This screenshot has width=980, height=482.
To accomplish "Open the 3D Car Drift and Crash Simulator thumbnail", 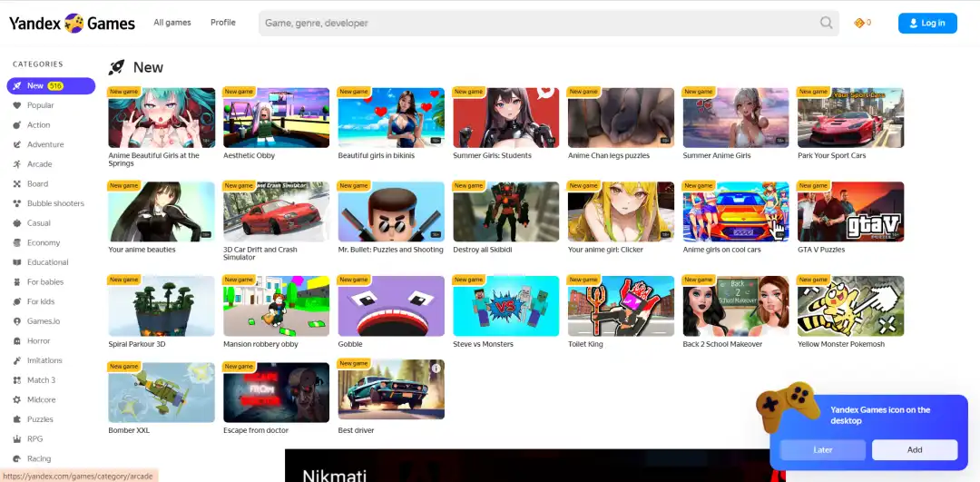I will tap(276, 211).
